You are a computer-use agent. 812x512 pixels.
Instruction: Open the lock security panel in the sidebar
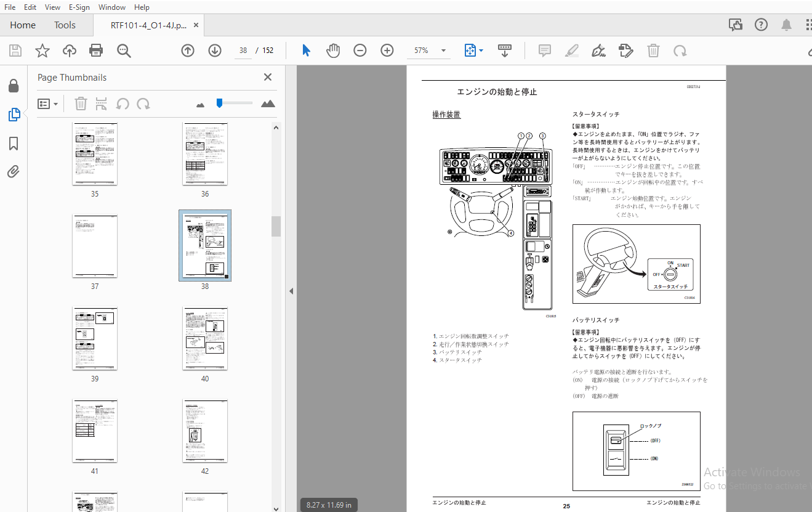click(14, 86)
